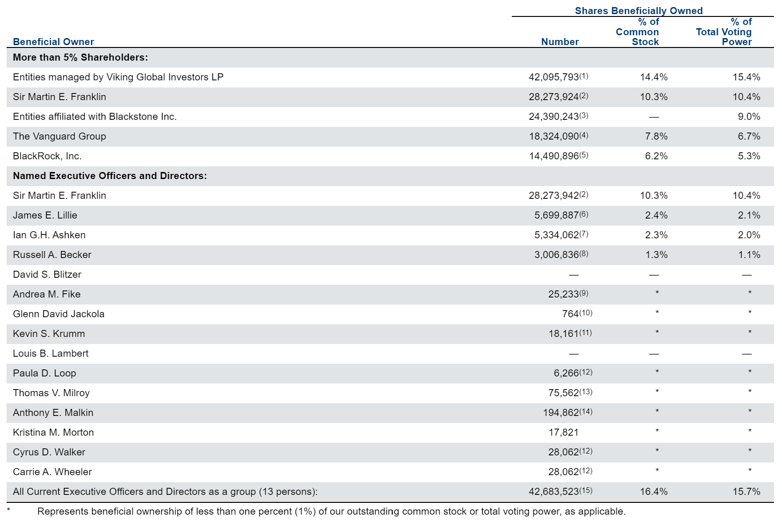
Task: Click the 6.7% voting power value
Action: (x=749, y=136)
